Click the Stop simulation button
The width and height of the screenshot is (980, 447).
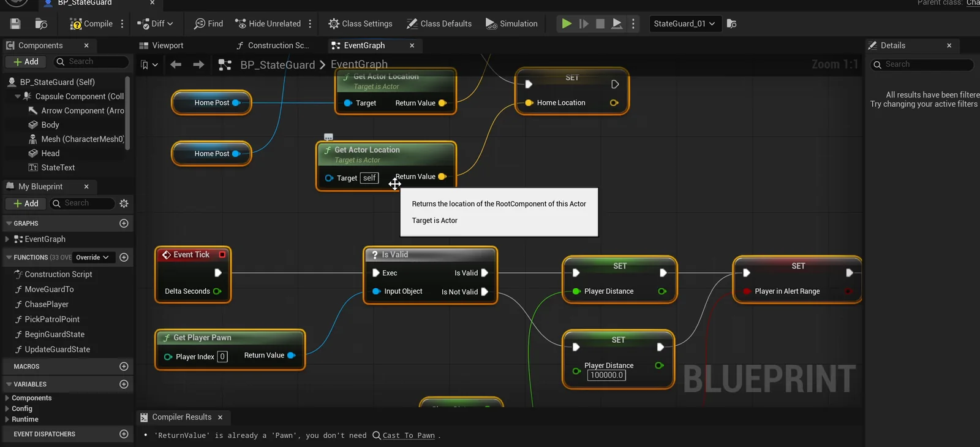pyautogui.click(x=600, y=24)
